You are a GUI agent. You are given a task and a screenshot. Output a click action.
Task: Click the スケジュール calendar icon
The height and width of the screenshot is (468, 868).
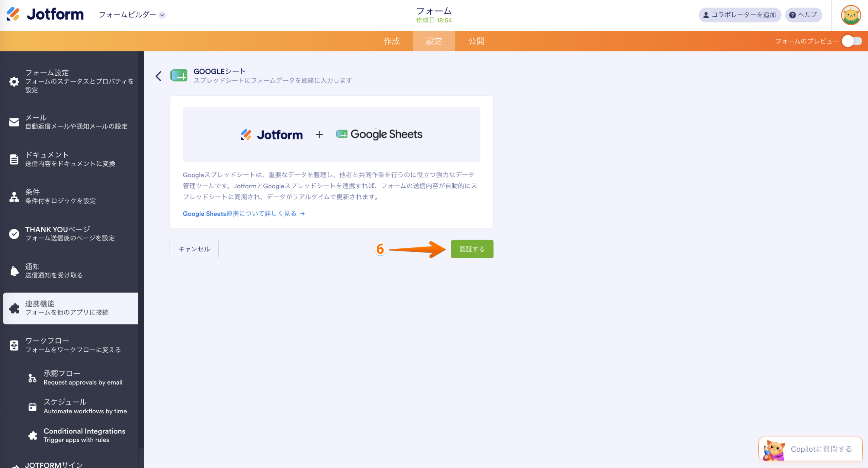pyautogui.click(x=32, y=407)
